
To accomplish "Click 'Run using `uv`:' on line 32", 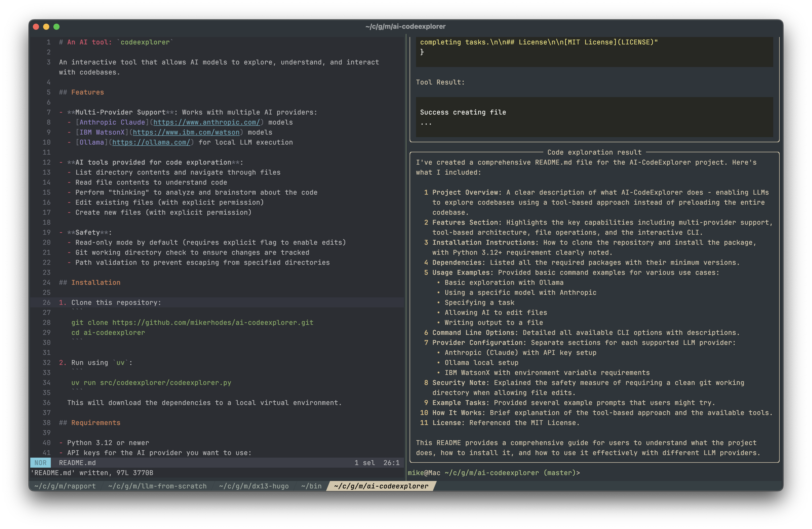I will pos(102,362).
